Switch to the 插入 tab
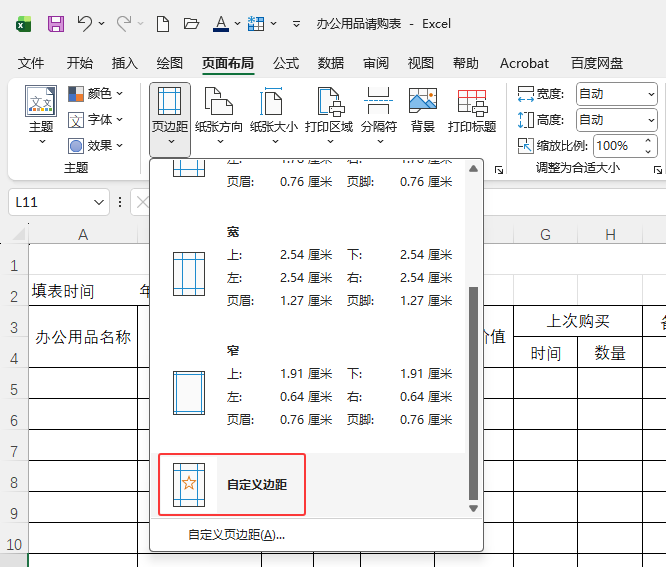 click(x=124, y=63)
